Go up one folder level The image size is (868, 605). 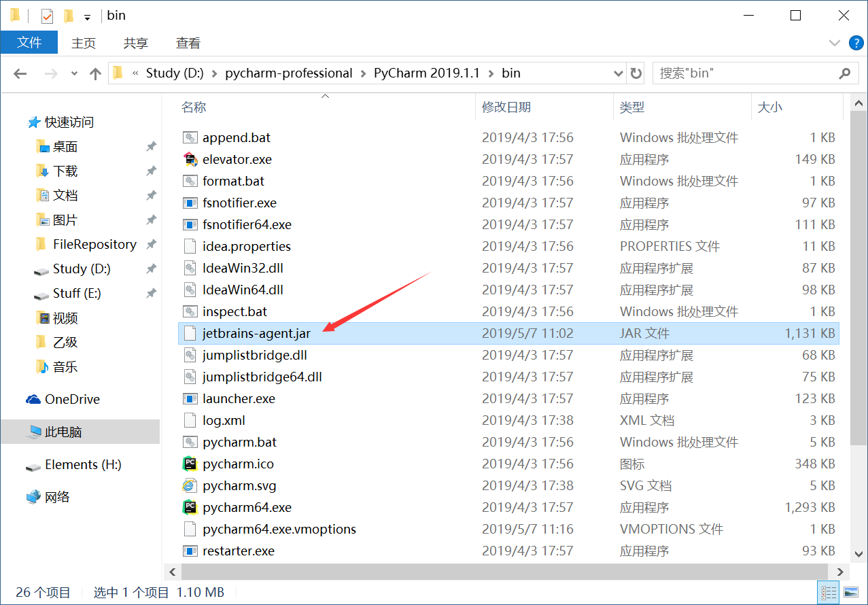(x=95, y=73)
